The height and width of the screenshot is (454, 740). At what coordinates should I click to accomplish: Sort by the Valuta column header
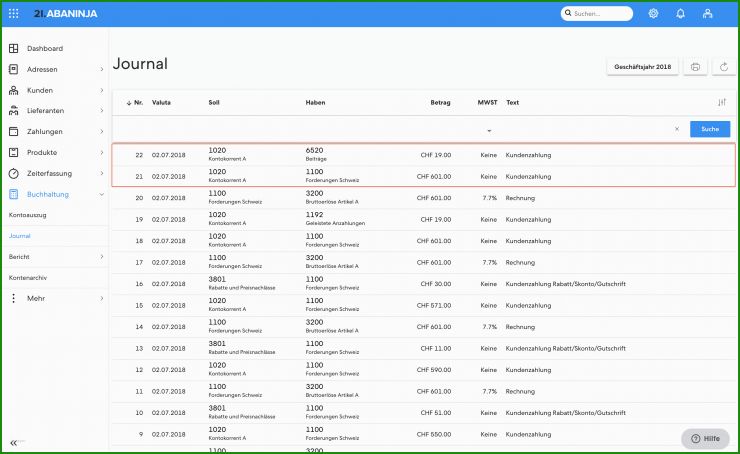pyautogui.click(x=161, y=102)
